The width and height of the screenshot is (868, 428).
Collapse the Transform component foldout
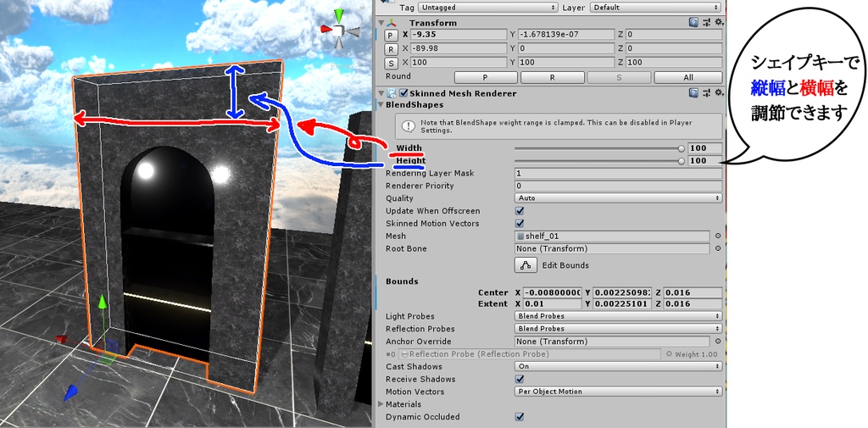click(x=381, y=23)
